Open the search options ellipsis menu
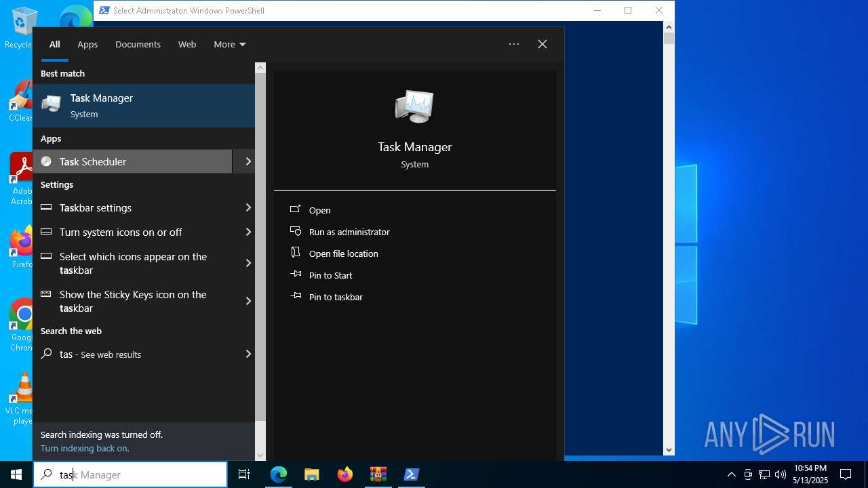This screenshot has height=488, width=868. click(x=514, y=44)
